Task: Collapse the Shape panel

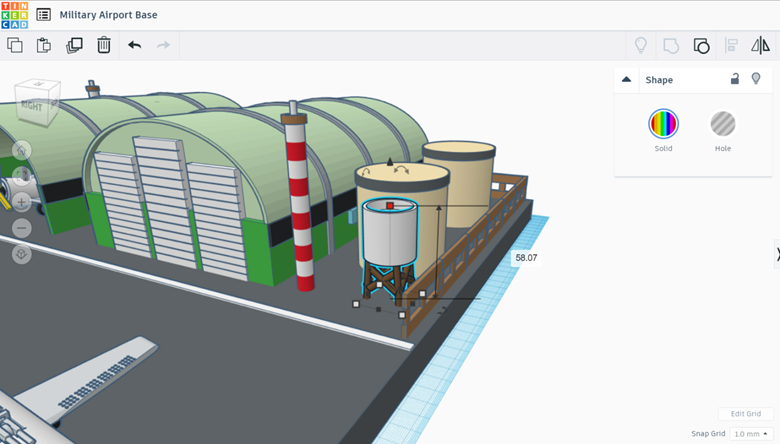Action: click(x=626, y=80)
